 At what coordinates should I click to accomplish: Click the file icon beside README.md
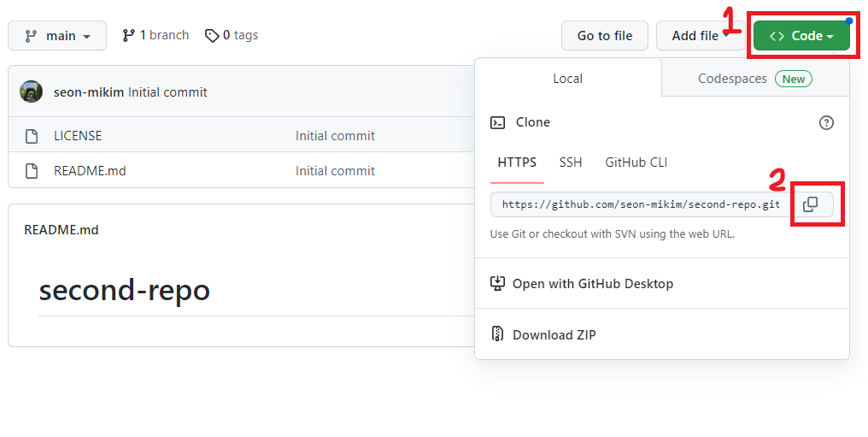(32, 171)
